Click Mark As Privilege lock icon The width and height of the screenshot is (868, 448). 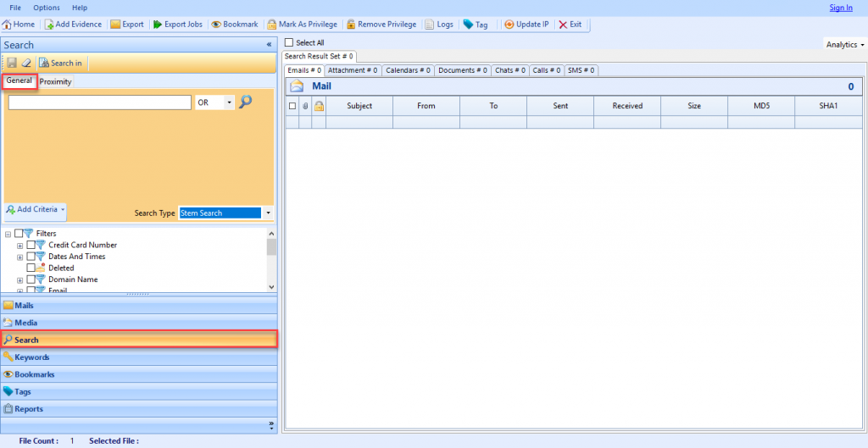(x=272, y=25)
